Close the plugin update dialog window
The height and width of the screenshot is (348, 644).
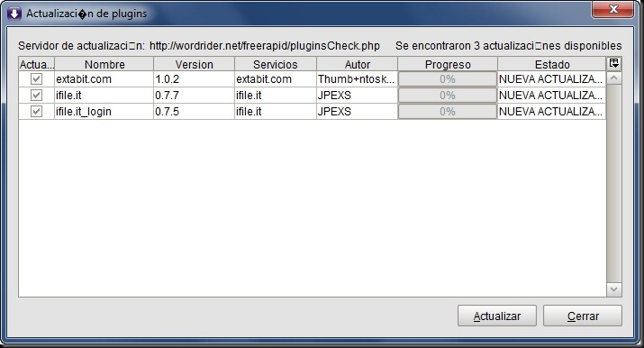tap(612, 9)
